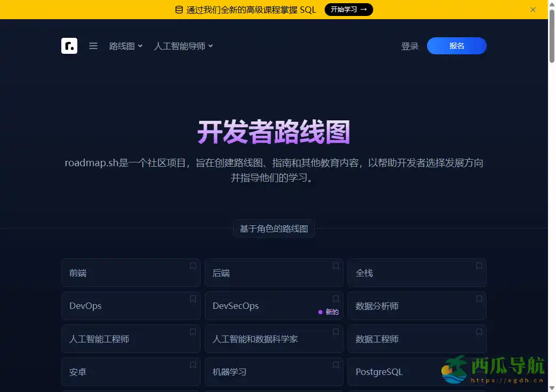Expand the 路线图 dropdown menu
Viewport: 556px width, 392px height.
[x=126, y=46]
